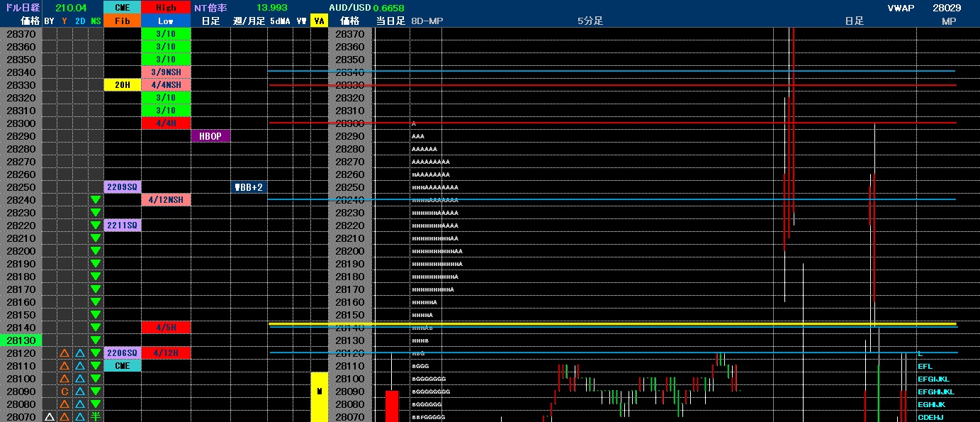980x422 pixels.
Task: Click the orange C marker in the 28090 row
Action: click(x=64, y=392)
